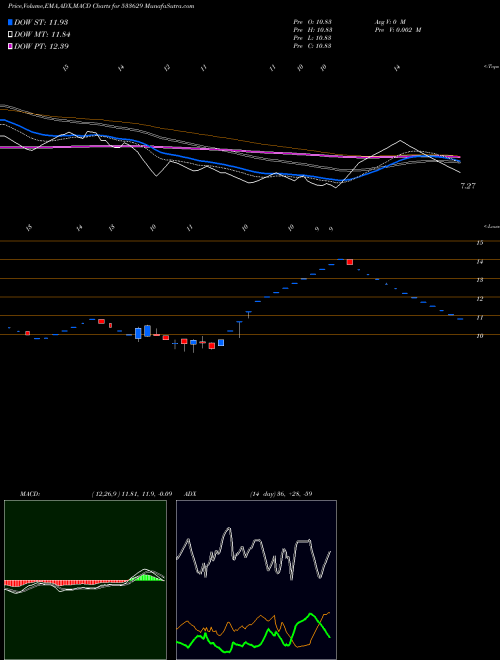500x660 pixels.
Task: Click the green MACD histogram hump
Action: 146,578
